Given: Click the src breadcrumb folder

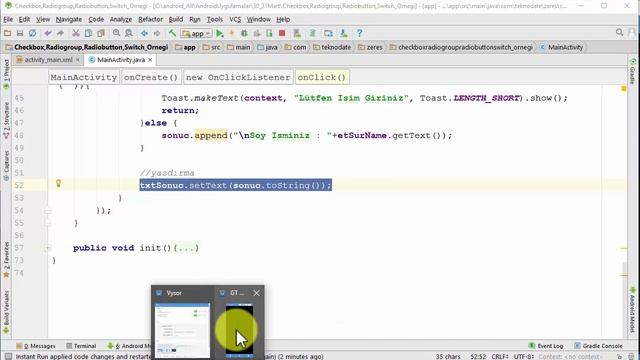Looking at the screenshot, I should (212, 47).
